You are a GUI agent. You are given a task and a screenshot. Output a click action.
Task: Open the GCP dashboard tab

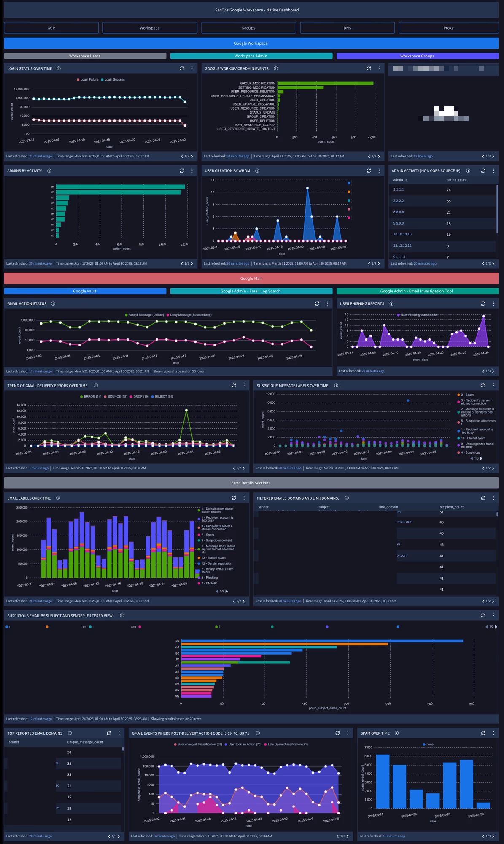click(51, 28)
